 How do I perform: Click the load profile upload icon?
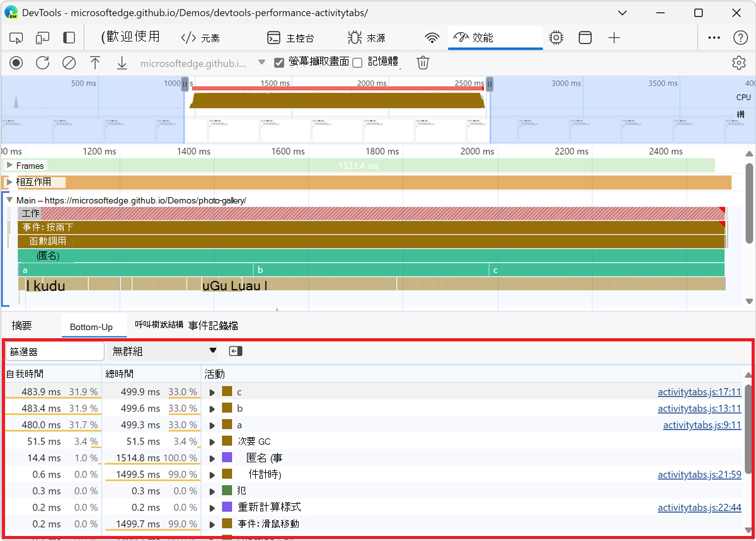tap(95, 62)
